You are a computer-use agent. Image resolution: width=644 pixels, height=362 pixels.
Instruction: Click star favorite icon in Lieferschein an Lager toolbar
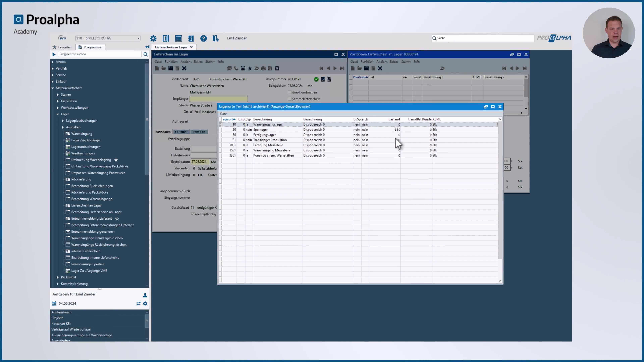click(x=250, y=68)
